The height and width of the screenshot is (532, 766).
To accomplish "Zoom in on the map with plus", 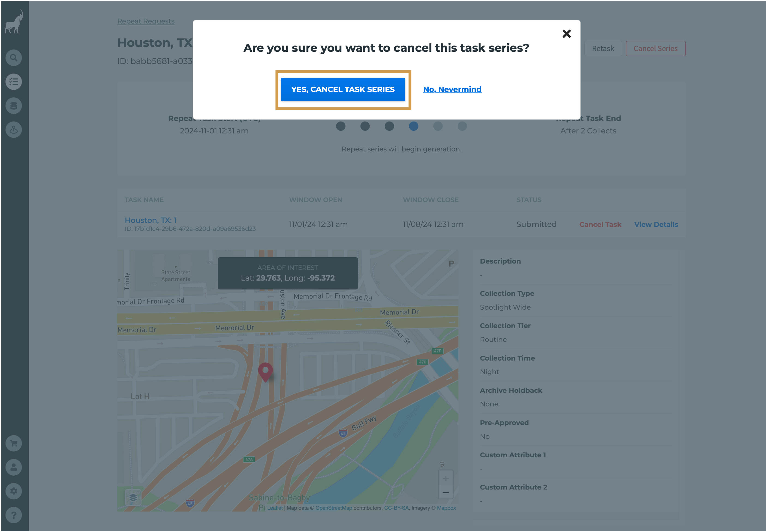I will (x=445, y=478).
